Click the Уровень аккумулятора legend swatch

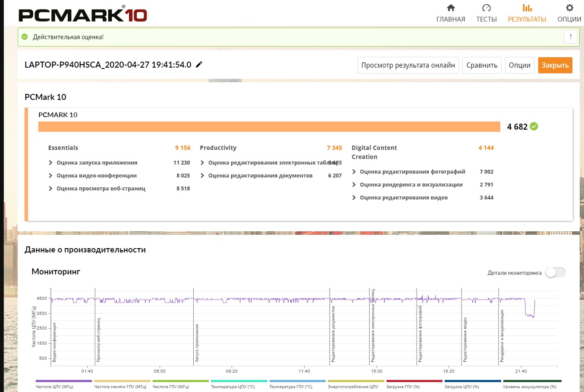532,381
